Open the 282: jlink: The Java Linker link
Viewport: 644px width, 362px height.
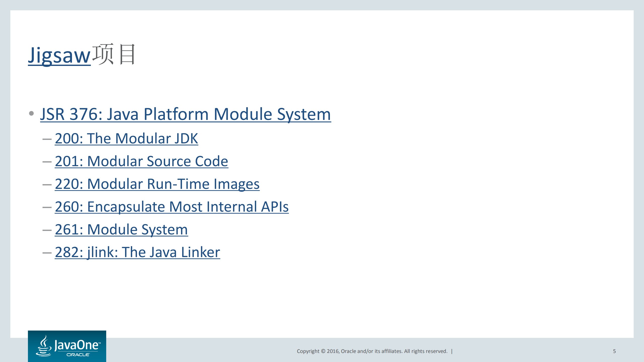(x=137, y=252)
